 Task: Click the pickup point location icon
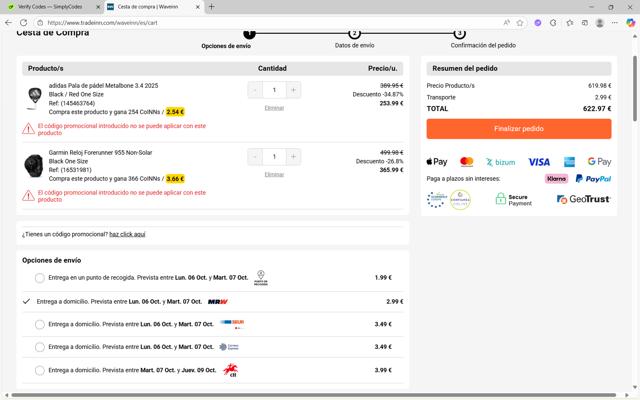coord(261,278)
